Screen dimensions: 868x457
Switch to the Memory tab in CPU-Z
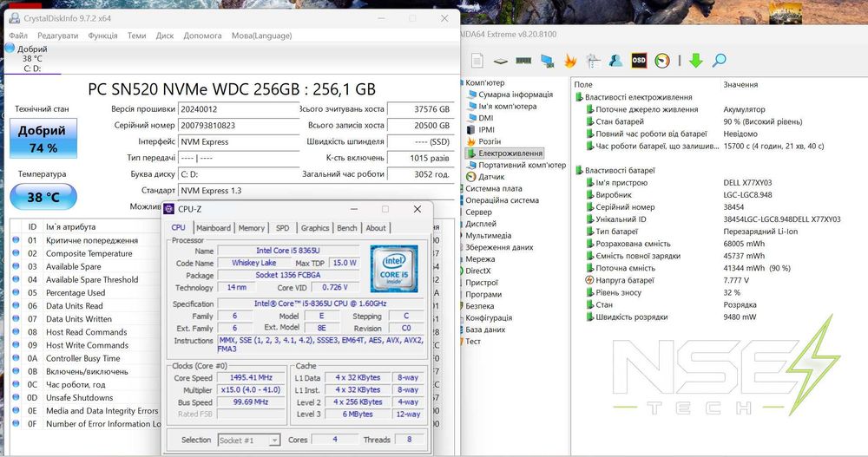[x=252, y=228]
